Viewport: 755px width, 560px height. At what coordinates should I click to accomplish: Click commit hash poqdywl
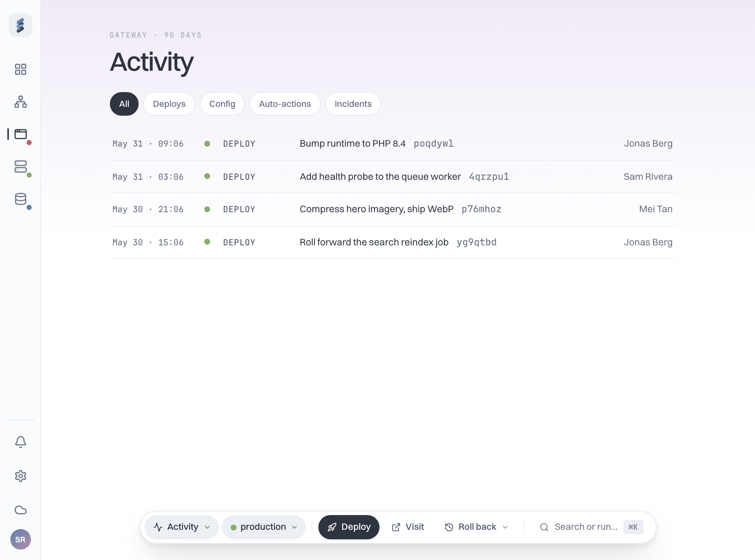[434, 144]
